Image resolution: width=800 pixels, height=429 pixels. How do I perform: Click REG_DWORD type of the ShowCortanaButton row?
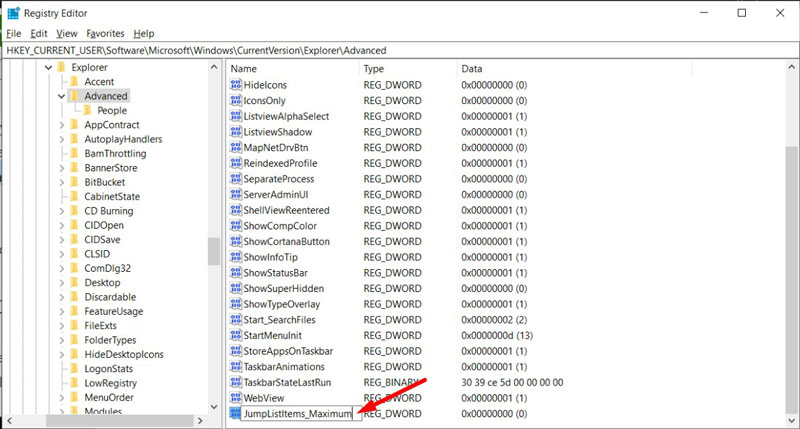[392, 242]
